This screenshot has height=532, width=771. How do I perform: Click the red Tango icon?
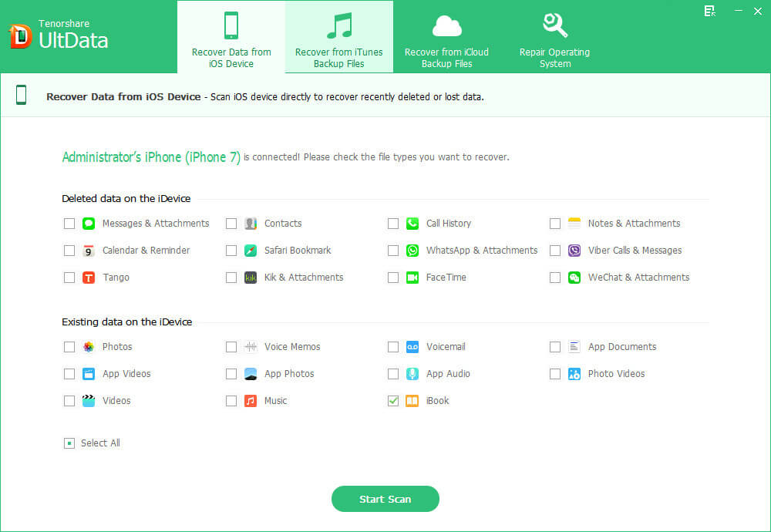(x=89, y=278)
